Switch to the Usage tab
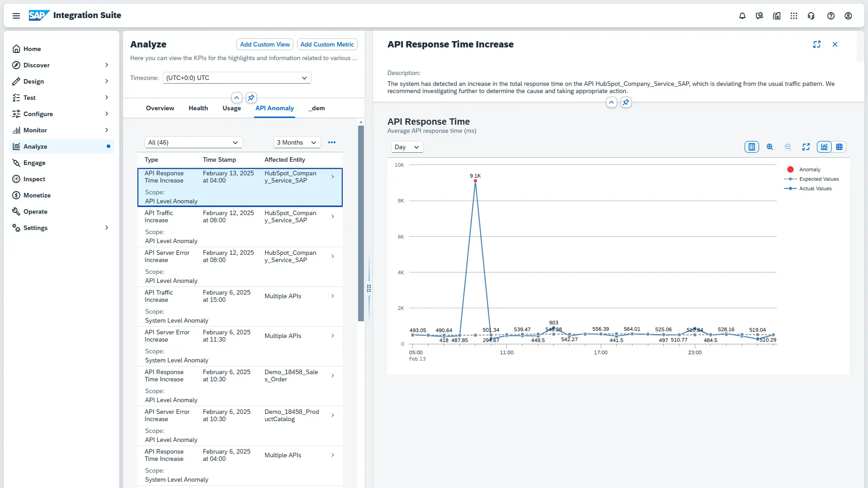The image size is (868, 488). (231, 108)
